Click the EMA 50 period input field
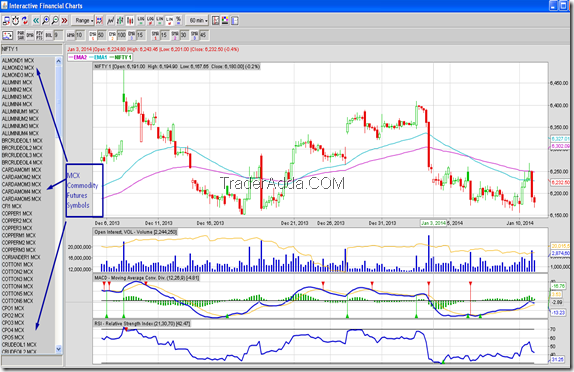 [102, 35]
